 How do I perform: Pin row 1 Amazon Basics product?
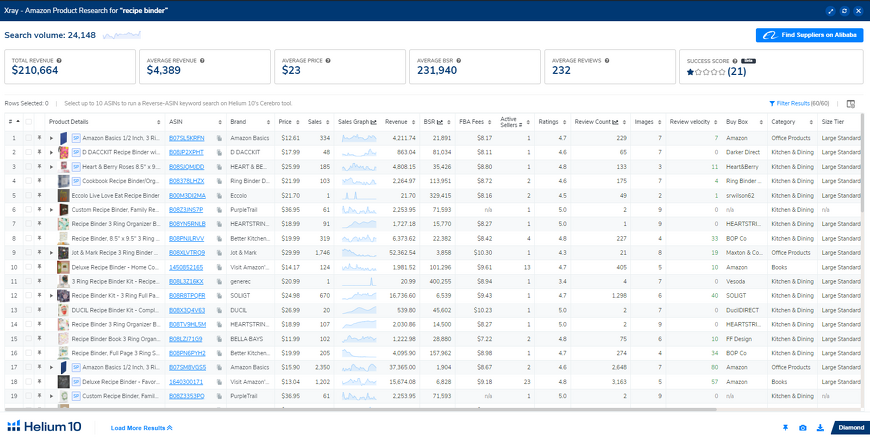tap(39, 138)
